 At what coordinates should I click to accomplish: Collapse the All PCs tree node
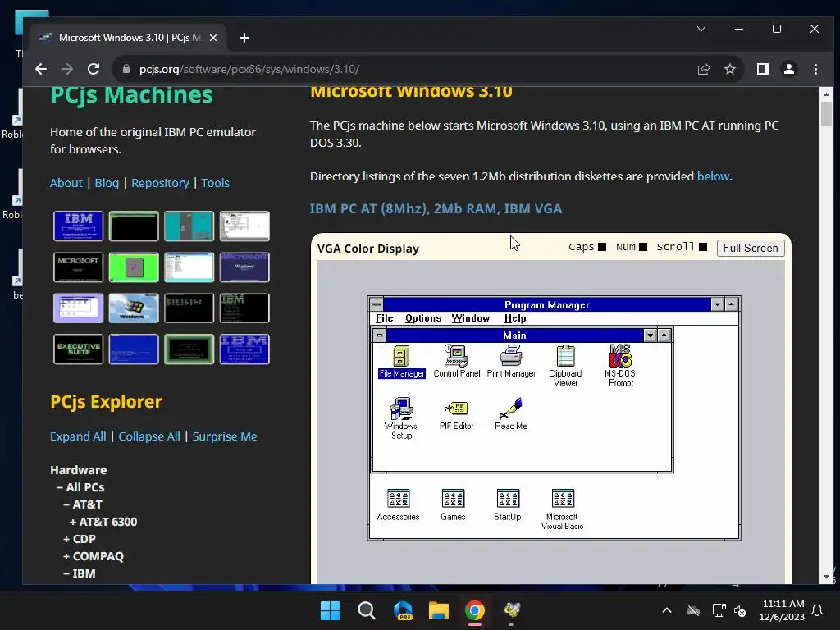[x=80, y=487]
